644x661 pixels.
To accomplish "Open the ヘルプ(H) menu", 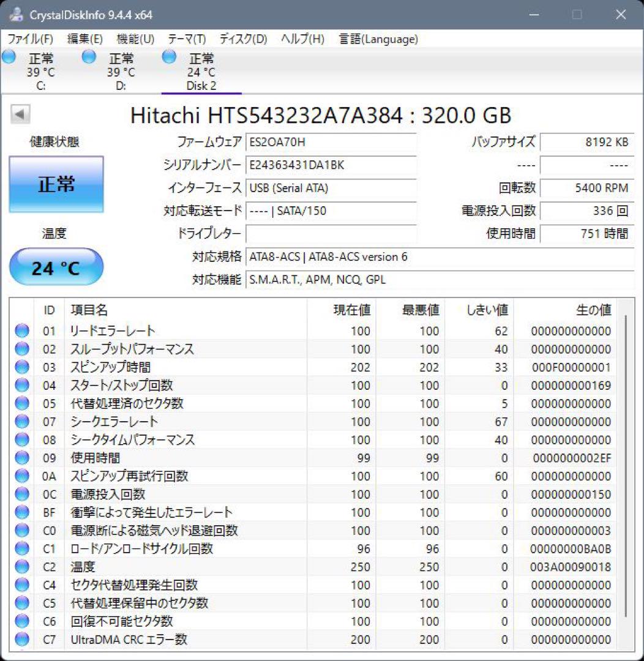I will point(302,39).
